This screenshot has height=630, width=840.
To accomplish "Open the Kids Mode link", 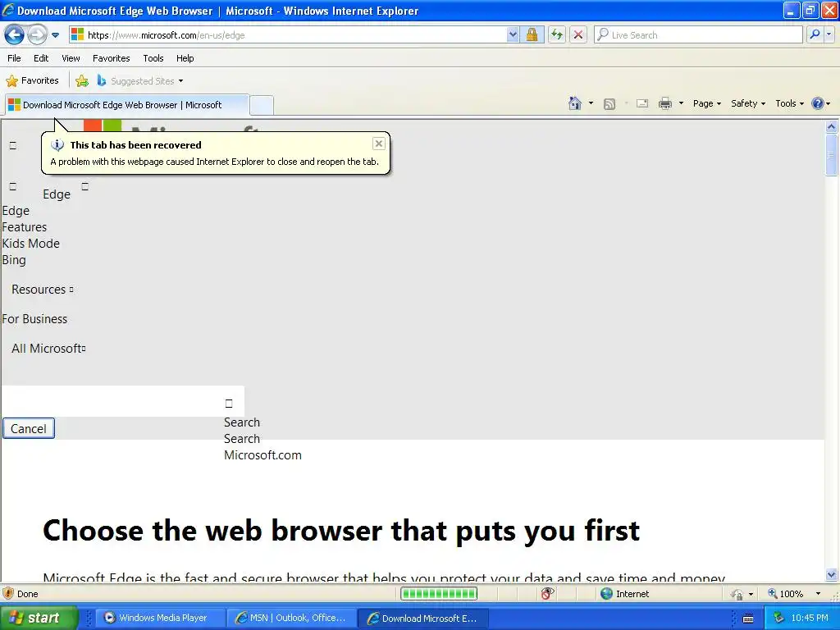I will coord(30,243).
